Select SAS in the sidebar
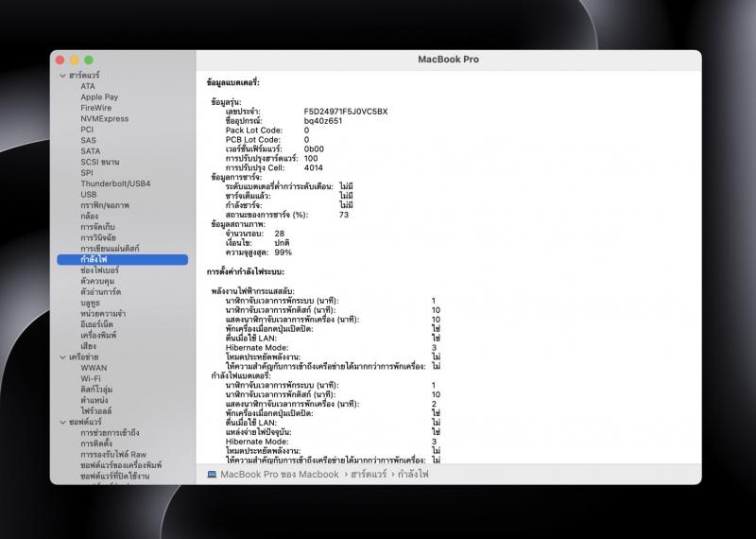 (88, 140)
